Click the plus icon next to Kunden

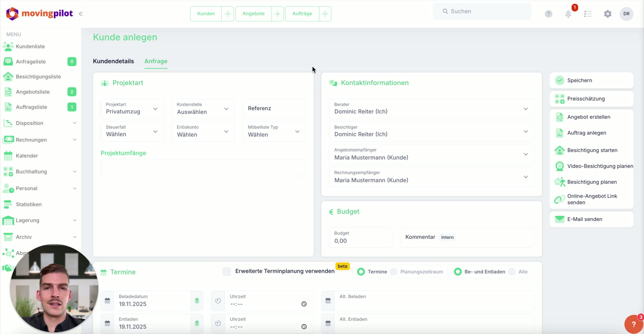pyautogui.click(x=227, y=14)
